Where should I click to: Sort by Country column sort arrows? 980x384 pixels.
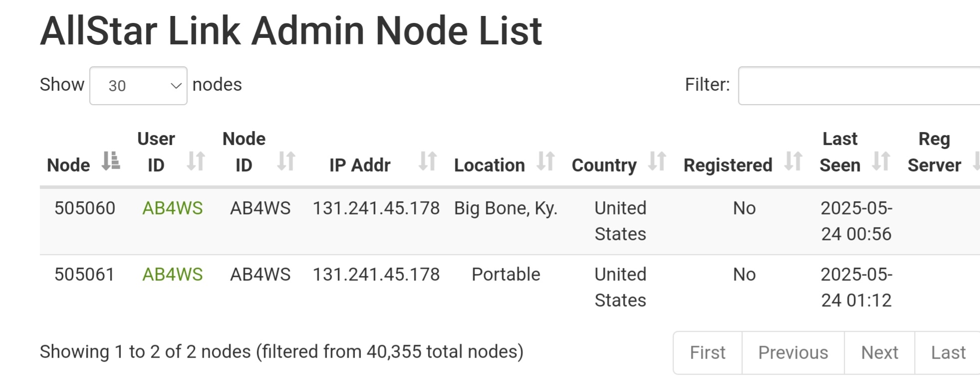657,162
